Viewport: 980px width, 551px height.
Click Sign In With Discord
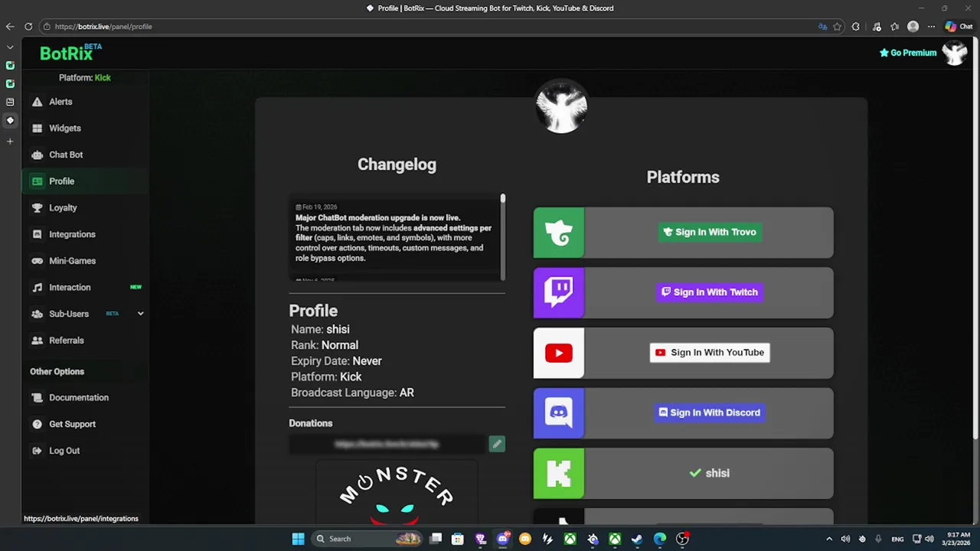(x=710, y=412)
